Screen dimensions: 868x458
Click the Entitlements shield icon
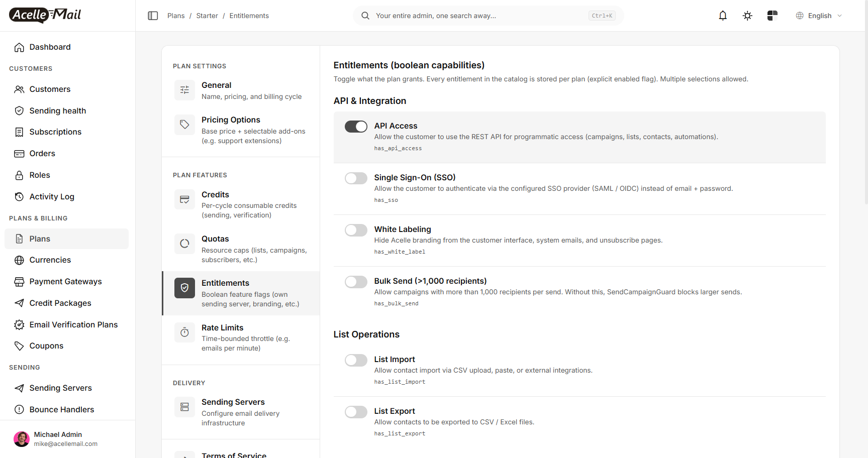[x=184, y=288]
